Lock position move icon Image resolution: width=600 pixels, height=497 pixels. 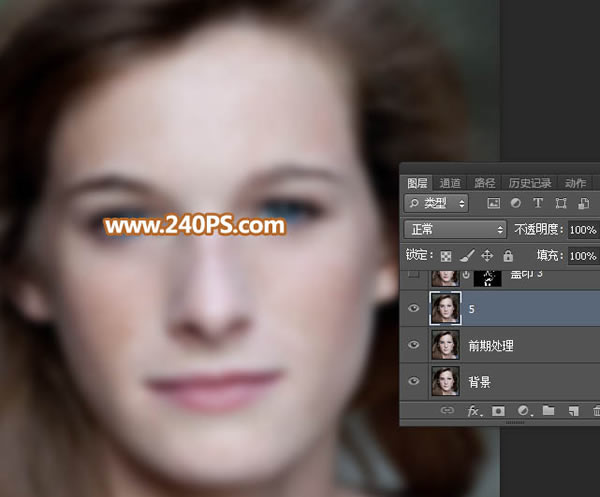click(x=487, y=256)
